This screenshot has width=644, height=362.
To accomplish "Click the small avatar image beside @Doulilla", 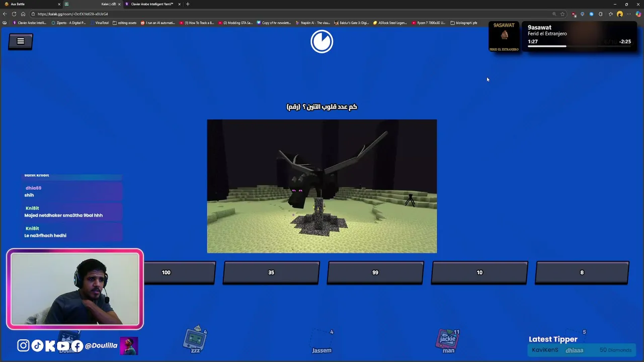I will point(129,346).
